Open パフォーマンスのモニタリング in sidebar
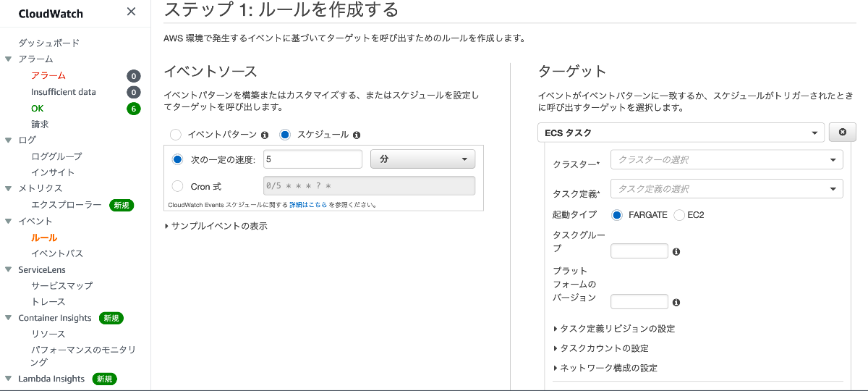 [83, 356]
